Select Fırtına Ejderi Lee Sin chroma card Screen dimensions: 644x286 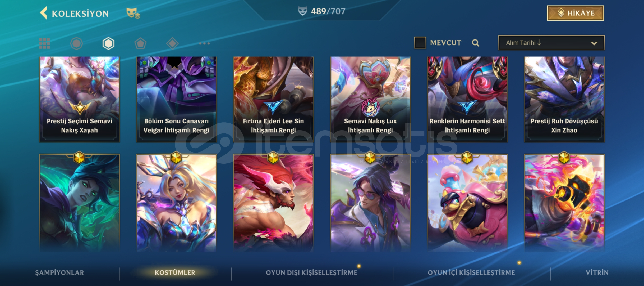[273, 99]
